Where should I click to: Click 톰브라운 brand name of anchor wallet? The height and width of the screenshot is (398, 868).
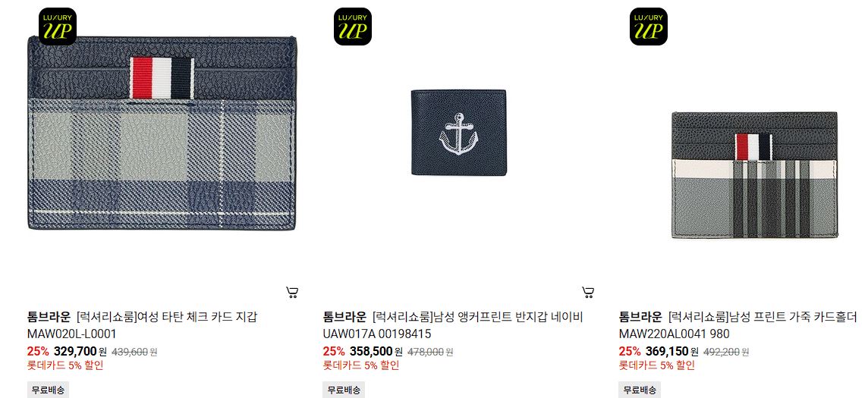click(344, 318)
